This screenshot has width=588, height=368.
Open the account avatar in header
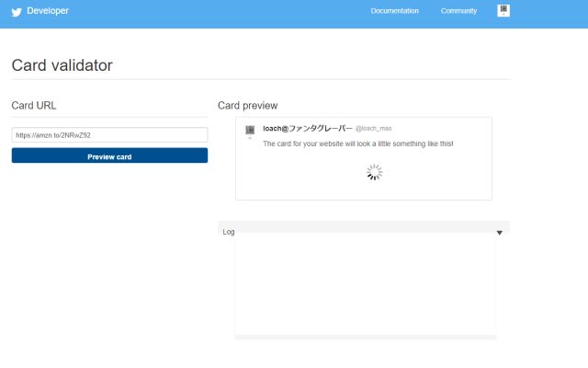(503, 10)
